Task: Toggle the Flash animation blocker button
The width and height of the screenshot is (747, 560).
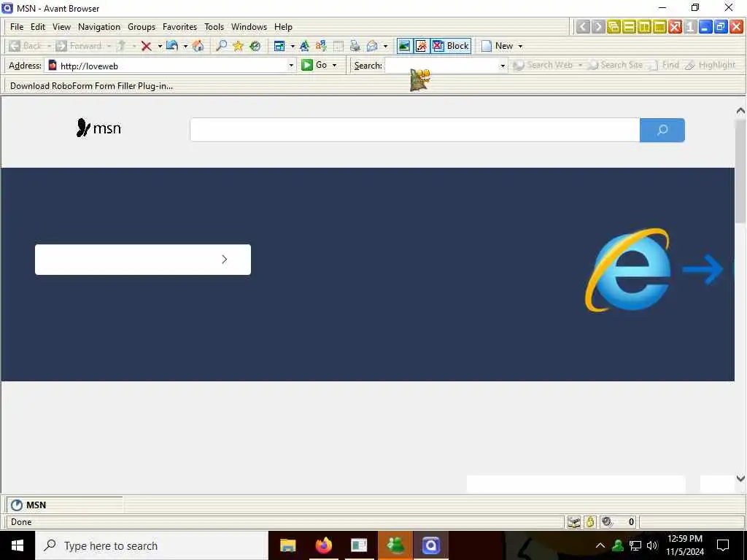Action: point(421,46)
